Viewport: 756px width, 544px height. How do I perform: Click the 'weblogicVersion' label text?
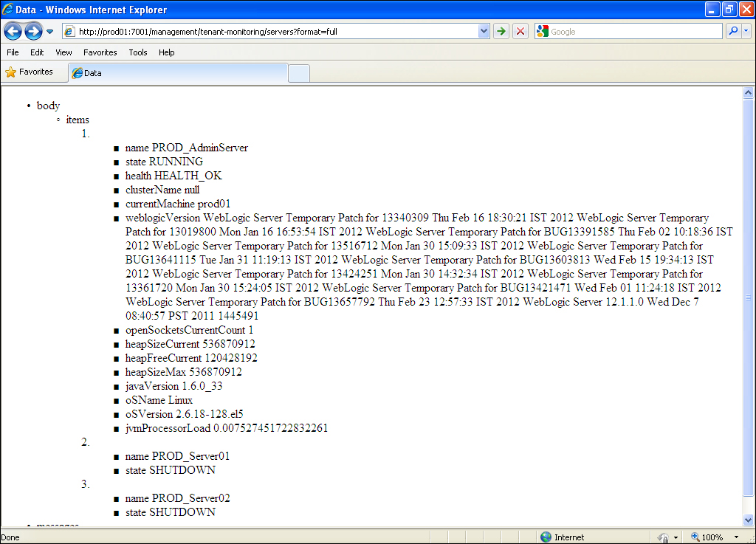(163, 218)
